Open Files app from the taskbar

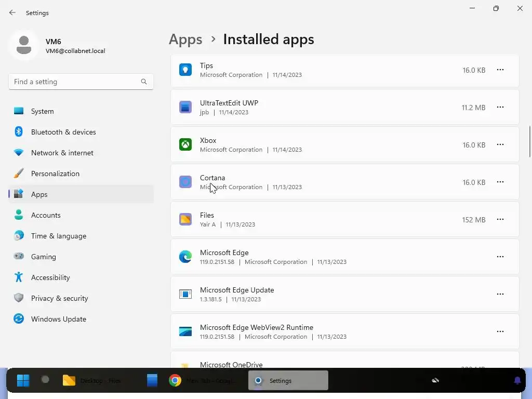point(92,380)
